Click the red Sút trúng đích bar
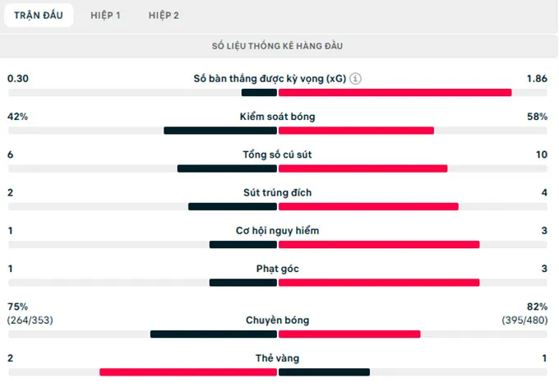Viewport: 559px width, 392px height. 368,206
